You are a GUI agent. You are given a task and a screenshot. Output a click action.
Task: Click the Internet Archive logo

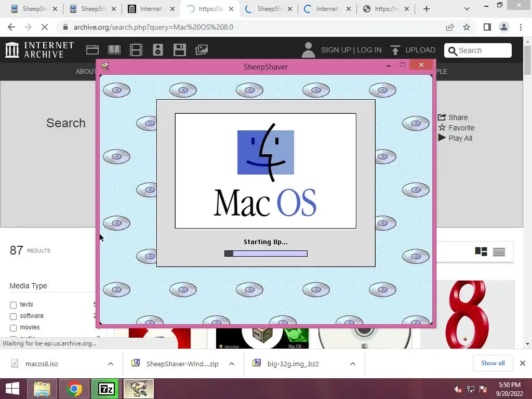pos(39,50)
